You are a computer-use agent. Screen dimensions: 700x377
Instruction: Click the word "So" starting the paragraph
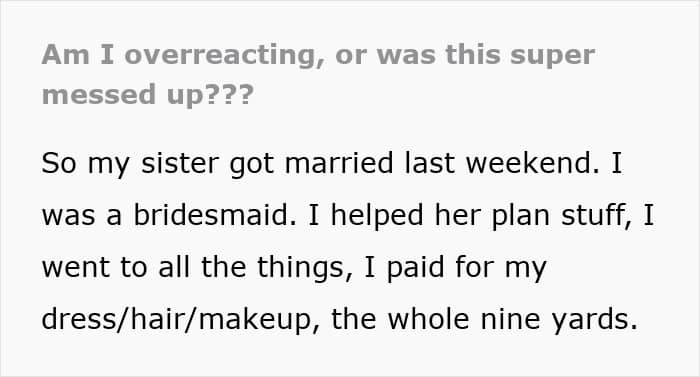(59, 163)
